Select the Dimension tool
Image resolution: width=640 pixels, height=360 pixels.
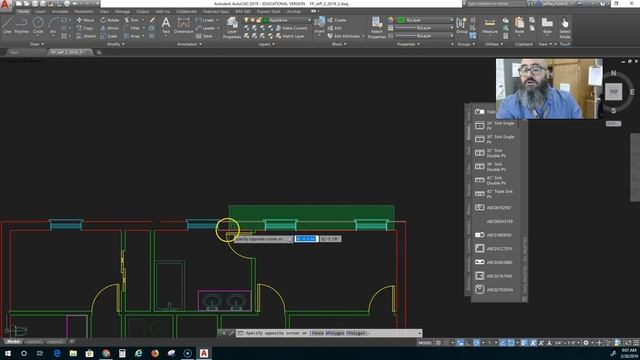click(183, 25)
